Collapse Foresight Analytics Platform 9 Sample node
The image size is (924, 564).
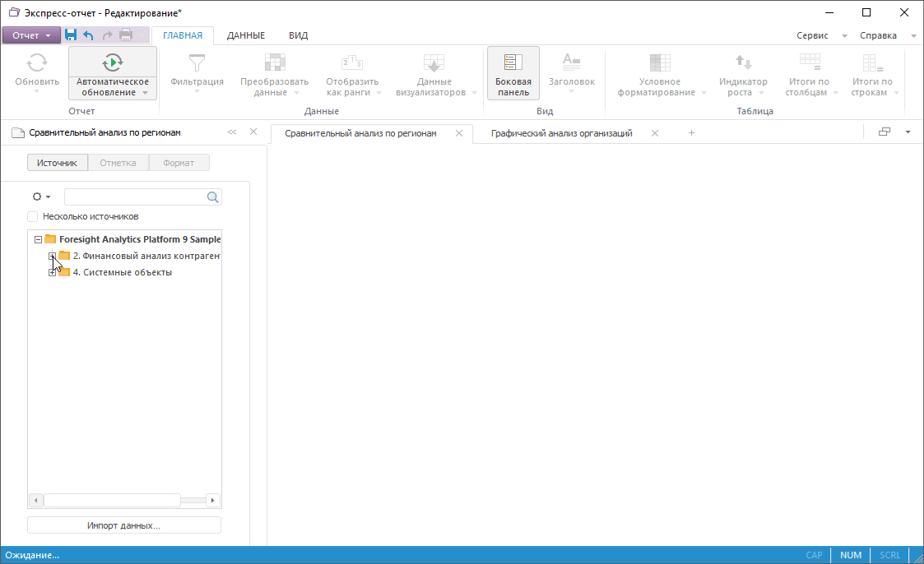pos(39,239)
